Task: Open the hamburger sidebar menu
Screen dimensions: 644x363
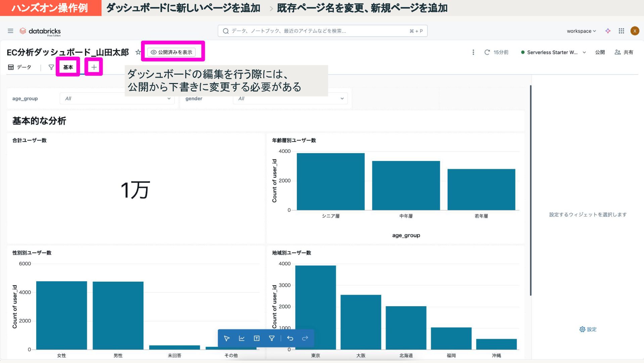Action: [10, 31]
